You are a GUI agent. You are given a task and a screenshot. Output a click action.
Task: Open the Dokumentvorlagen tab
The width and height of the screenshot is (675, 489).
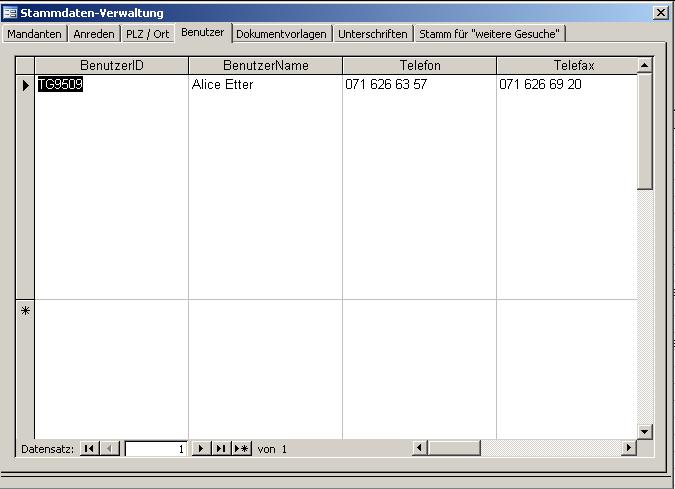point(281,34)
